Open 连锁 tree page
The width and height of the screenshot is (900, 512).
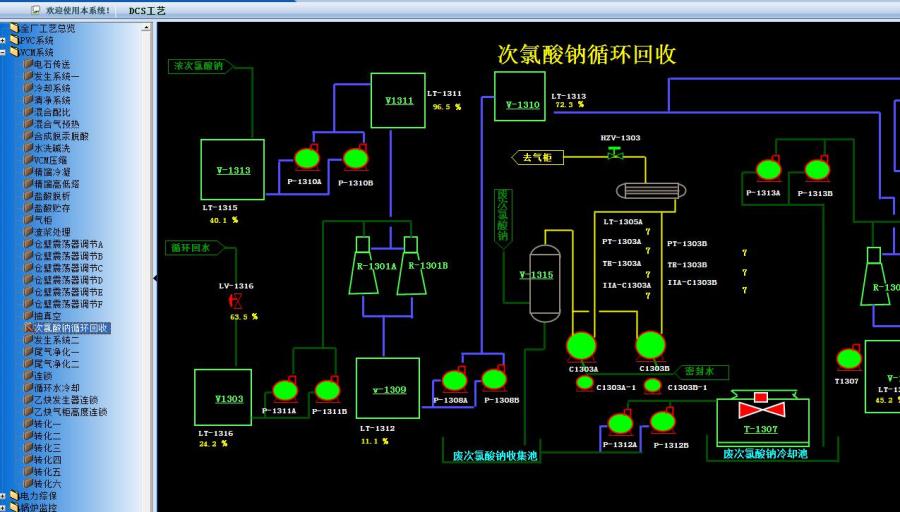point(43,376)
